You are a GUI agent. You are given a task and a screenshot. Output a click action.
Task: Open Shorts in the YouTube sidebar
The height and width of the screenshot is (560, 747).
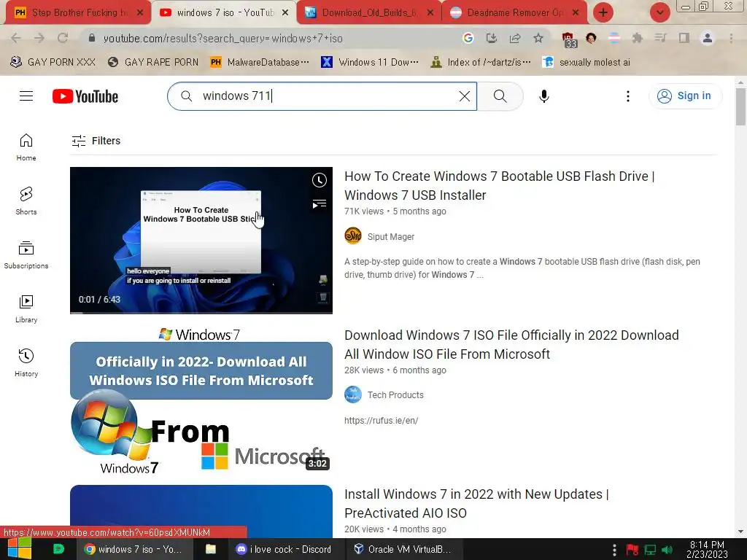point(26,201)
